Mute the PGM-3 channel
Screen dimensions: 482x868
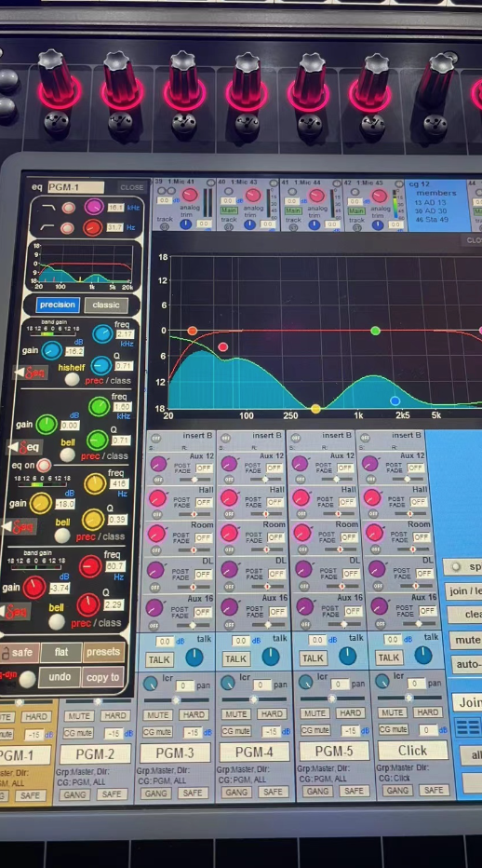click(157, 714)
